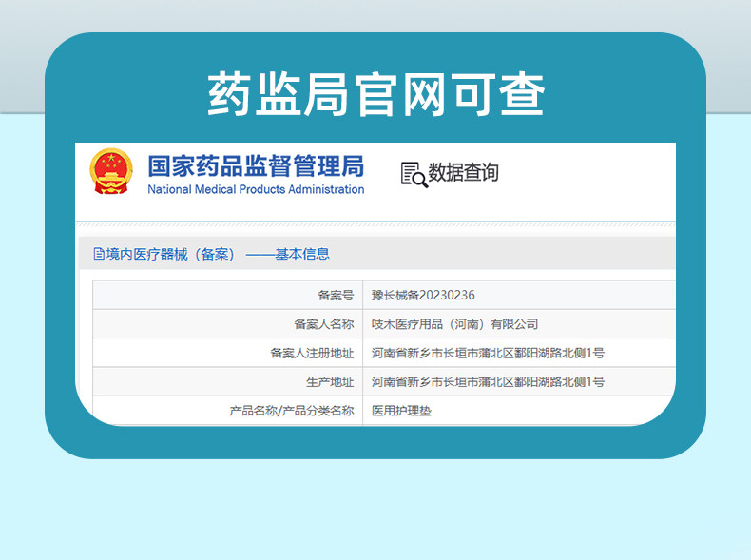Click the document icon beside 境内医疗器械

click(99, 254)
